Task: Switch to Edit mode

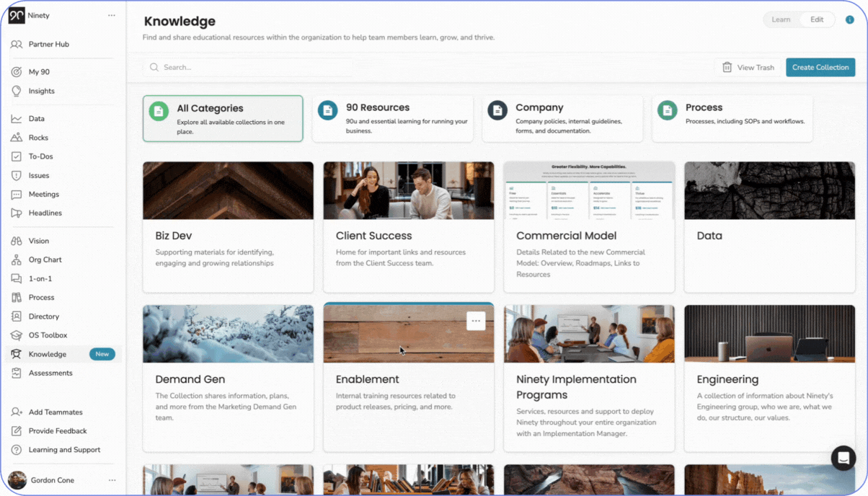Action: (x=817, y=19)
